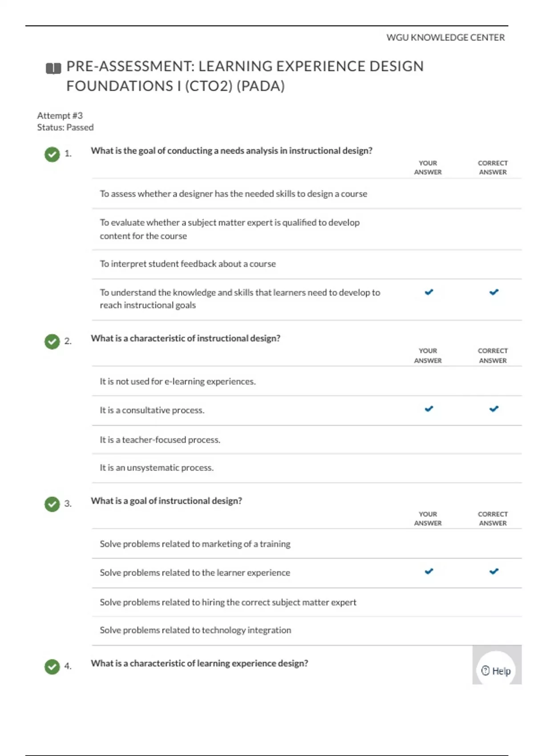Select 'It is not used for e-learning experiences.'

[178, 382]
